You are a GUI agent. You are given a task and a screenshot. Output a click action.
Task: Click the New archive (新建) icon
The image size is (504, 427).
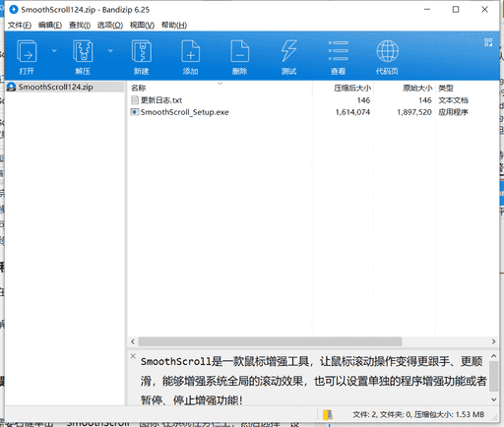pos(142,51)
